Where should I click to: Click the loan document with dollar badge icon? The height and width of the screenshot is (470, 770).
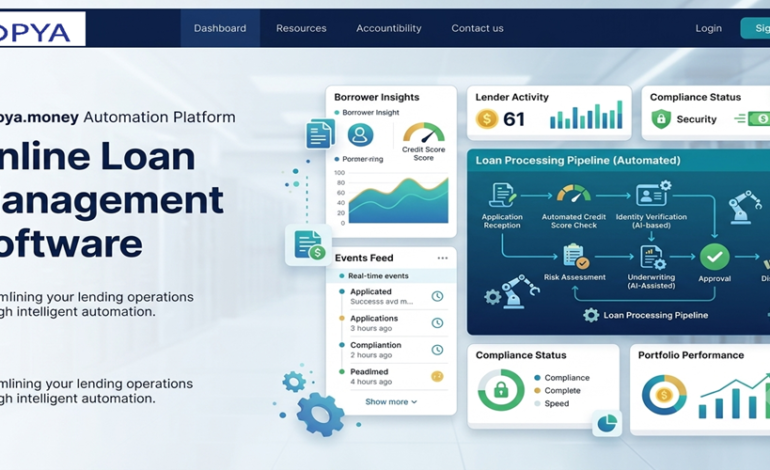(x=309, y=245)
